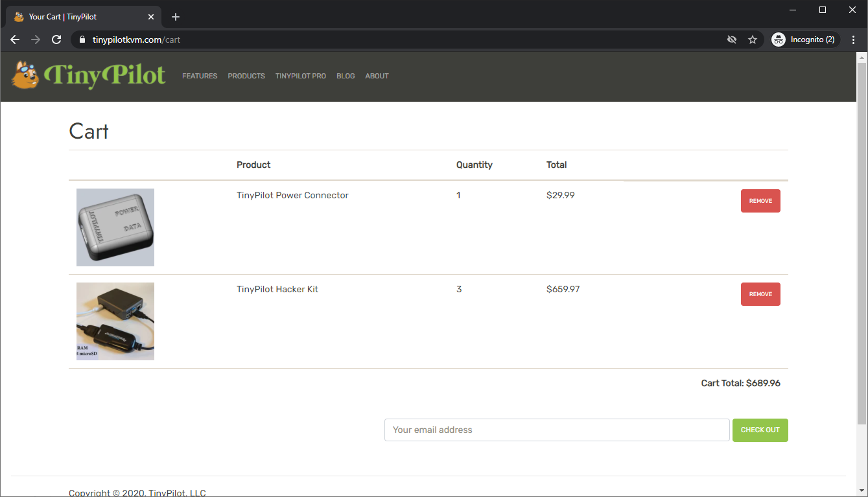Click the browser forward arrow
Screen dimensions: 868x497
tap(36, 40)
